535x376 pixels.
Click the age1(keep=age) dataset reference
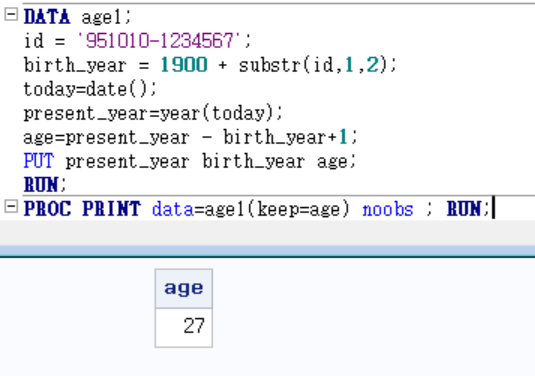tap(277, 209)
